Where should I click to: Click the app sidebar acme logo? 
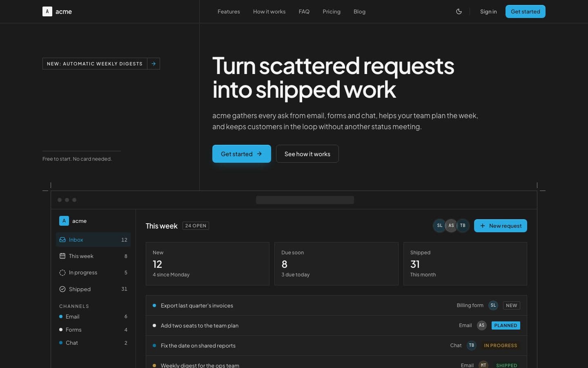[64, 221]
